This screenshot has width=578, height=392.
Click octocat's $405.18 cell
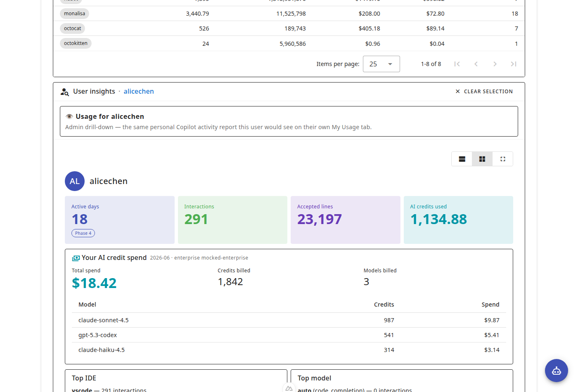point(369,28)
